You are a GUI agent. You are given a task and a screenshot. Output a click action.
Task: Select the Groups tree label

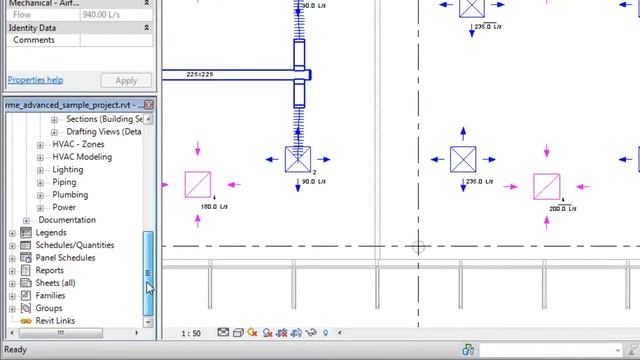(x=49, y=308)
